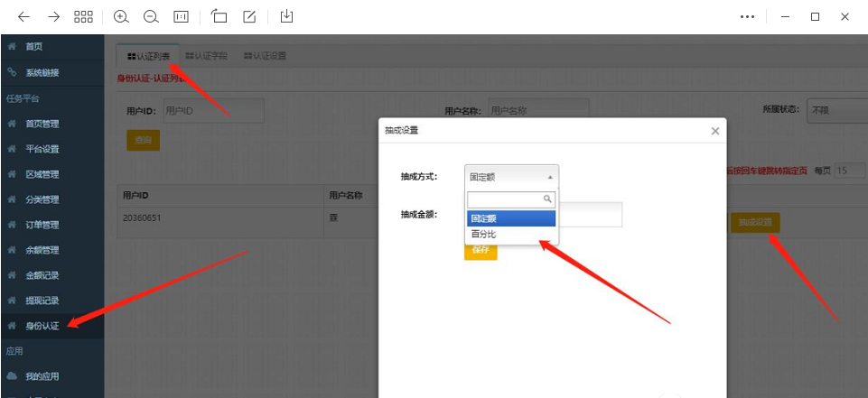Viewport: 868px width, 398px height.
Task: Choose the highlighted 固定额 option
Action: tap(511, 218)
